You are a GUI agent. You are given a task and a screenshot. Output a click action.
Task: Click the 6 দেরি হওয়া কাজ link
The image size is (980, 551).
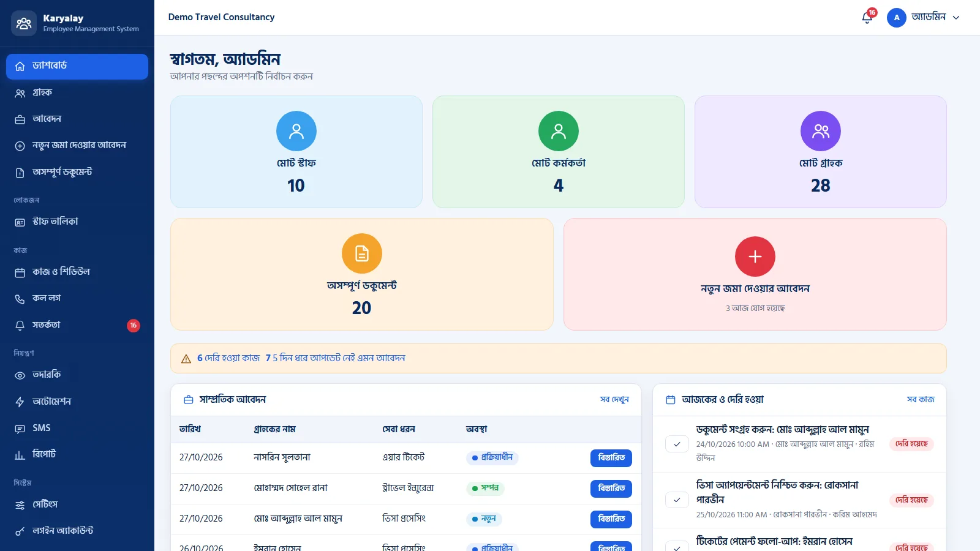pos(228,358)
